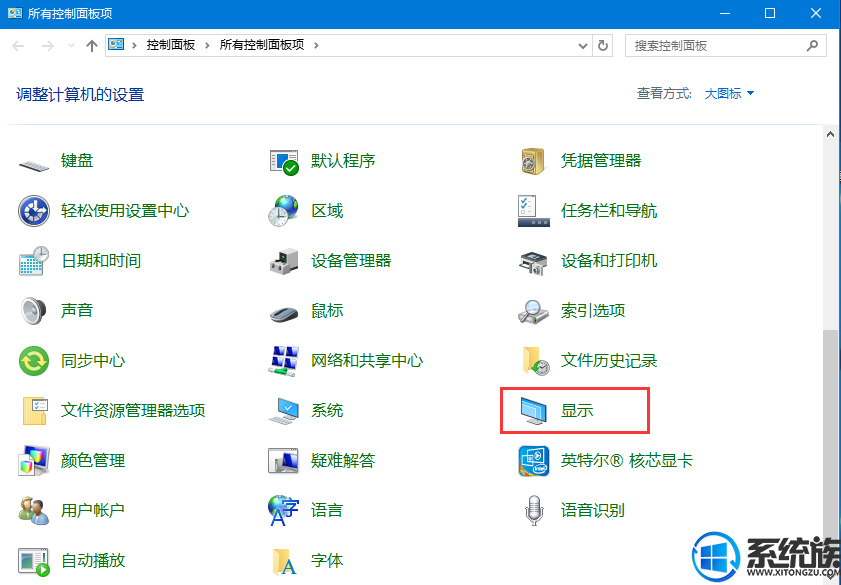Go forward with the right arrow
The image size is (841, 585).
[x=48, y=46]
